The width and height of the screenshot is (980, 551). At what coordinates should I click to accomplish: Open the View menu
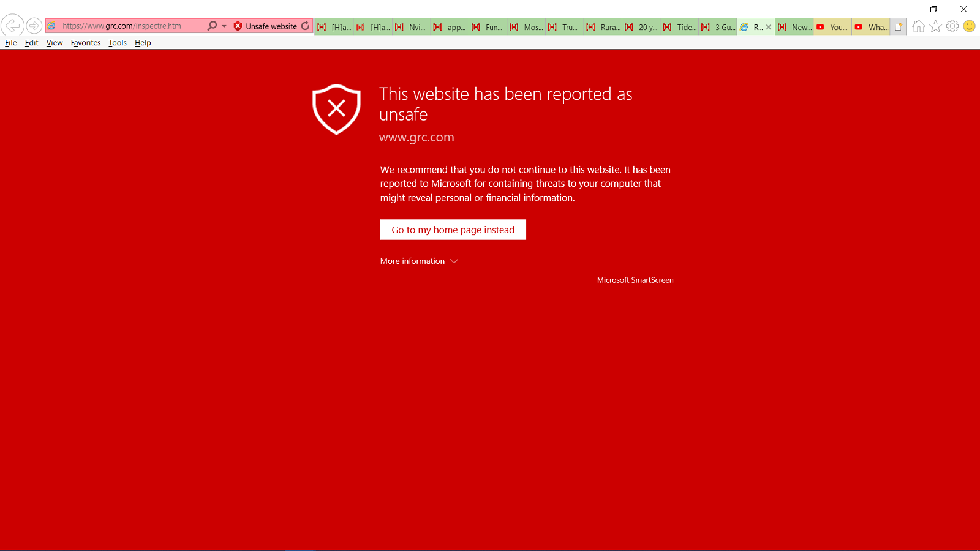tap(55, 43)
